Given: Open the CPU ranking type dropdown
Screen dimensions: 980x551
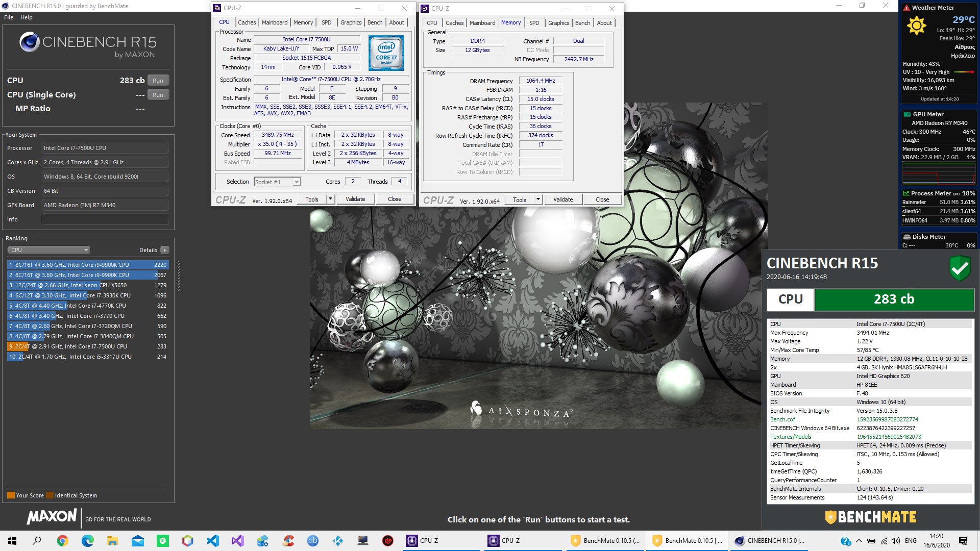Looking at the screenshot, I should click(x=49, y=250).
